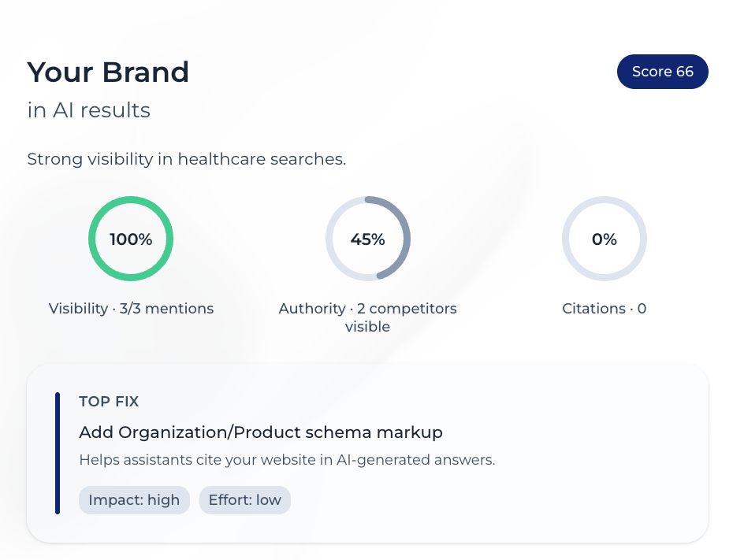Click the 45% authority ring
Viewport: 733px width, 560px height.
(368, 239)
